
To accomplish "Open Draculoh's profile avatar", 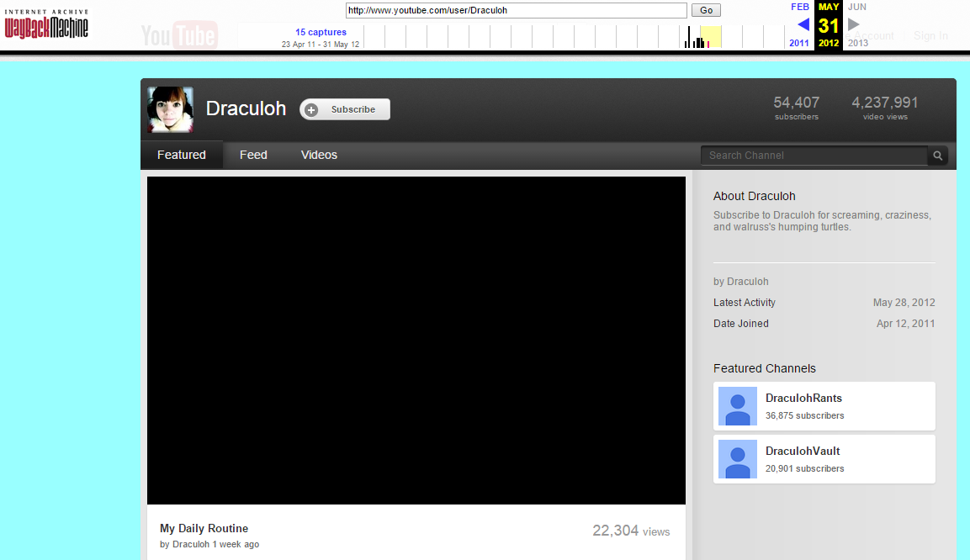I will click(171, 109).
